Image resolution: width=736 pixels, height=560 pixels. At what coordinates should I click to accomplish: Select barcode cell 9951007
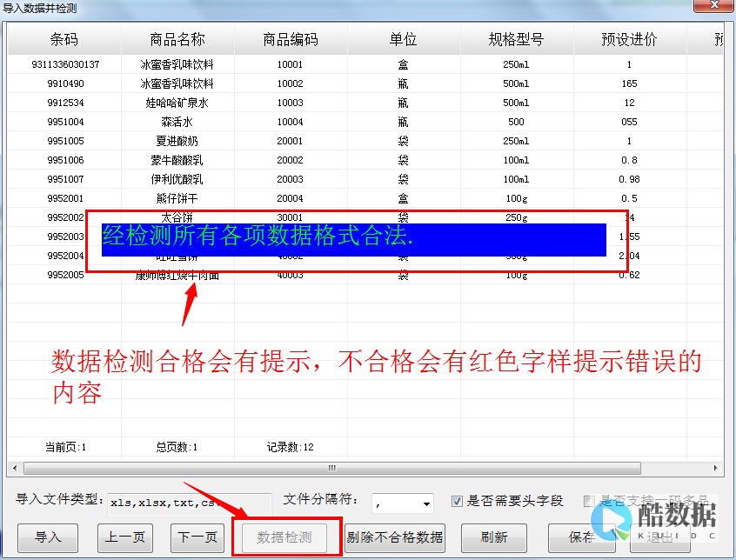point(65,179)
